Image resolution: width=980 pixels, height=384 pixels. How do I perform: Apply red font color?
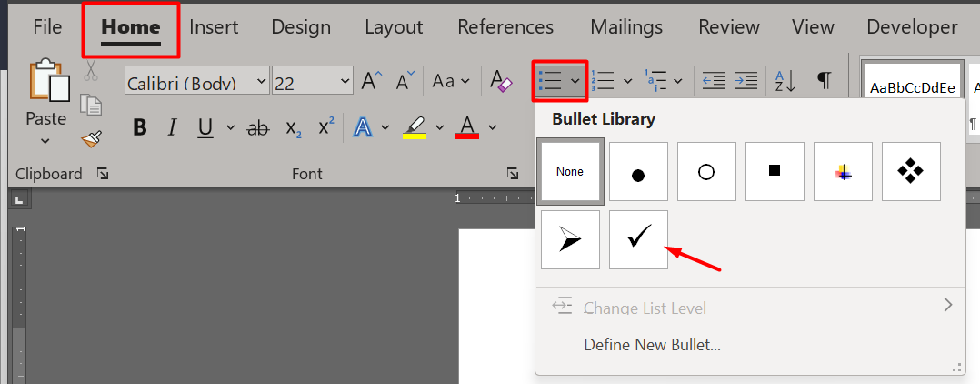point(467,127)
